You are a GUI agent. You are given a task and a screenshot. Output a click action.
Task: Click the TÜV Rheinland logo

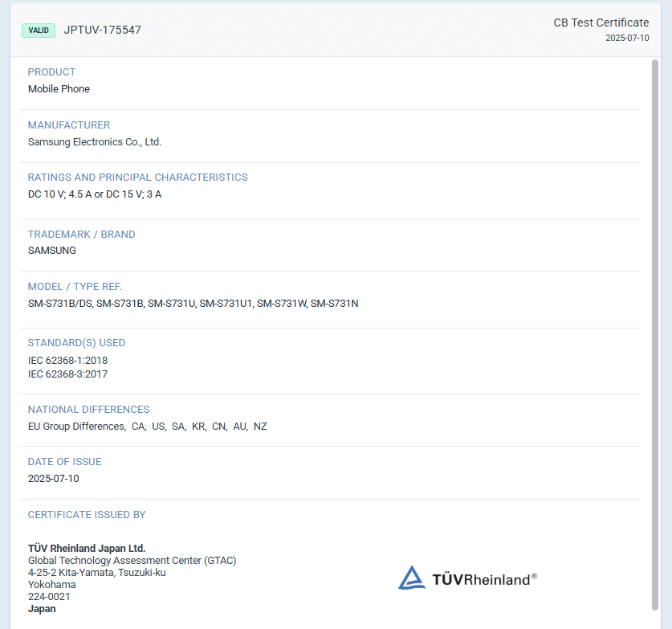[467, 578]
